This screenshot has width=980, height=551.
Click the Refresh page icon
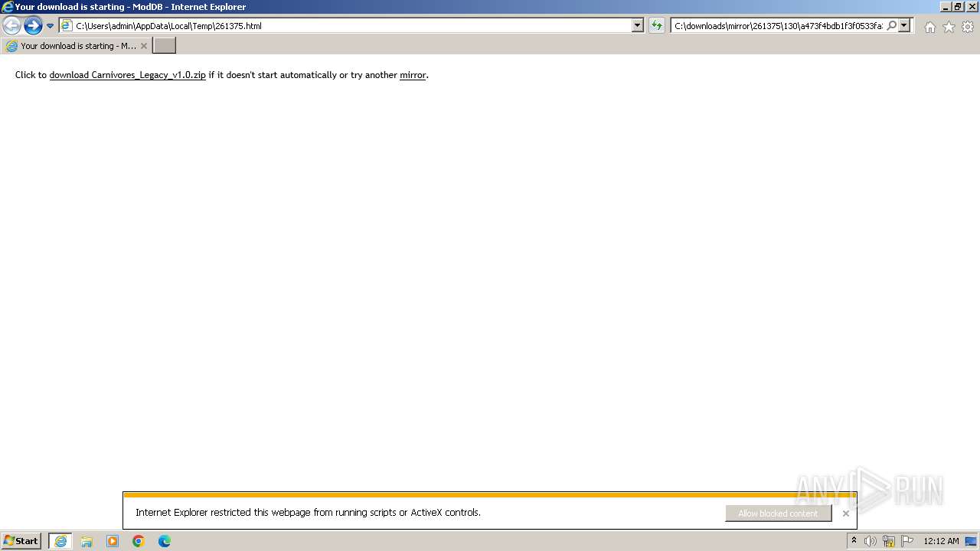click(x=656, y=25)
